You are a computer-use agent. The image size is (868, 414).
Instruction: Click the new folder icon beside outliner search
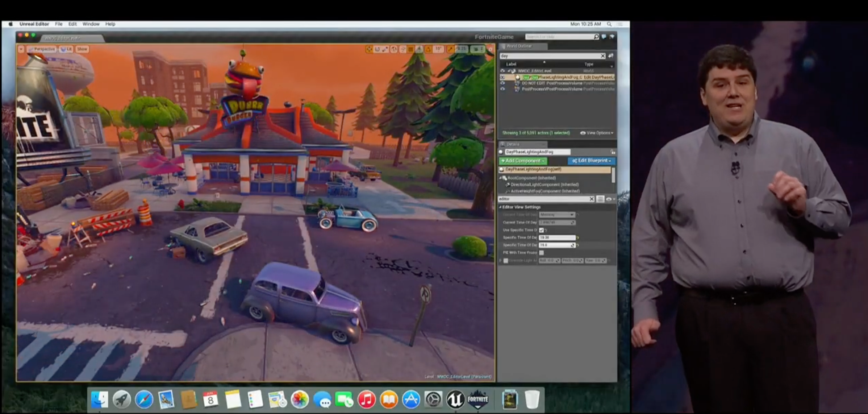pyautogui.click(x=611, y=56)
